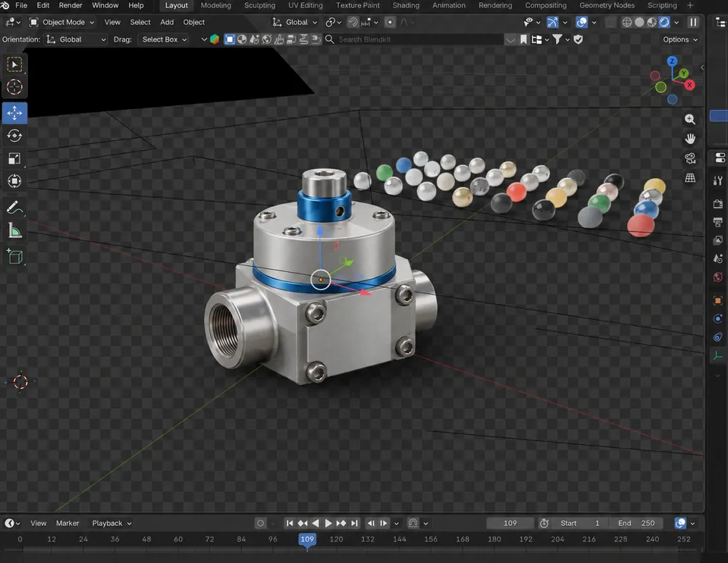Switch perspective/orthographic grid icon
This screenshot has width=728, height=563.
tap(690, 177)
